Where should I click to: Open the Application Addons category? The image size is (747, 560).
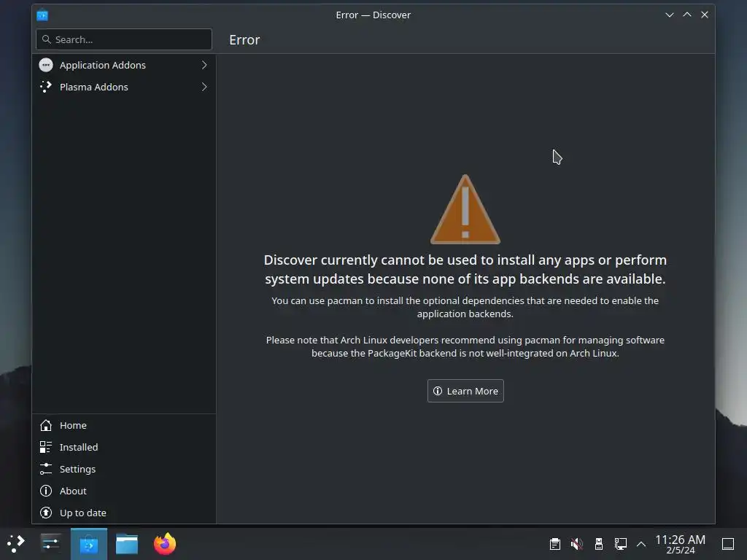[124, 65]
